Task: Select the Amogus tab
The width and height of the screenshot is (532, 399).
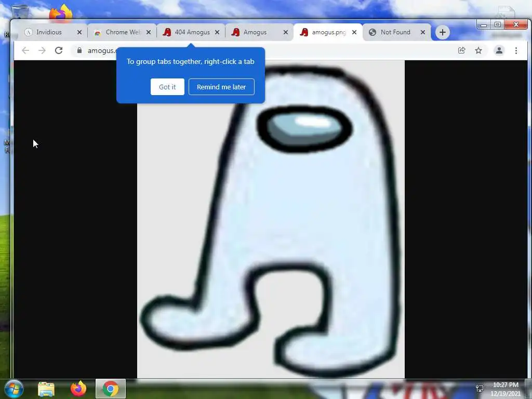Action: coord(259,32)
